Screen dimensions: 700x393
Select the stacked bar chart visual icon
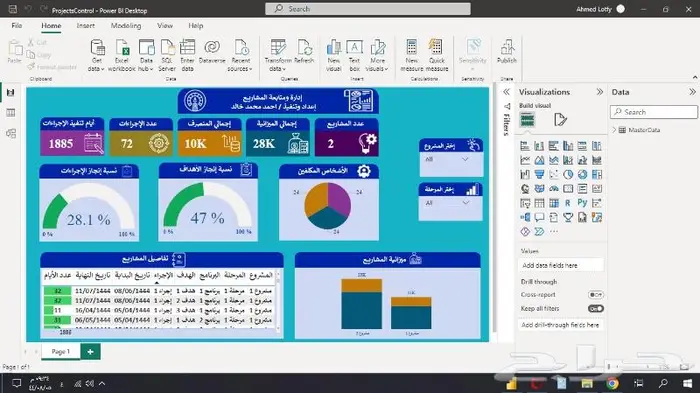[525, 146]
